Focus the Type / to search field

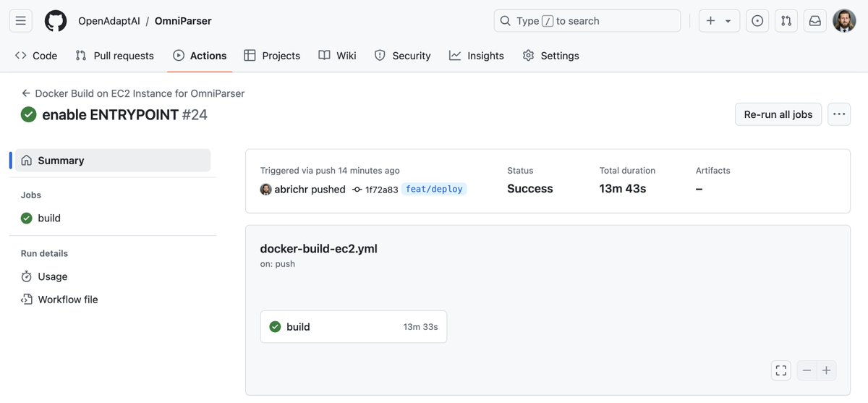coord(587,21)
